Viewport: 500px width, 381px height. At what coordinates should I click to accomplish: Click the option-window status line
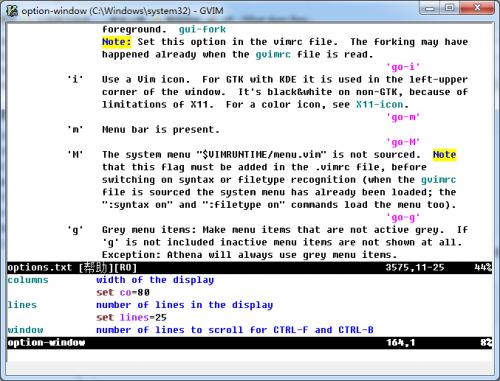[x=249, y=343]
